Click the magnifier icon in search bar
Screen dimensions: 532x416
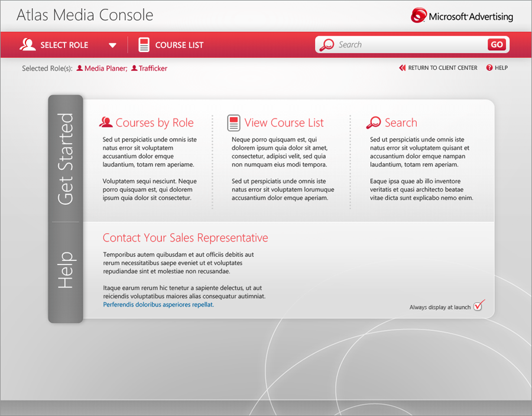point(327,44)
